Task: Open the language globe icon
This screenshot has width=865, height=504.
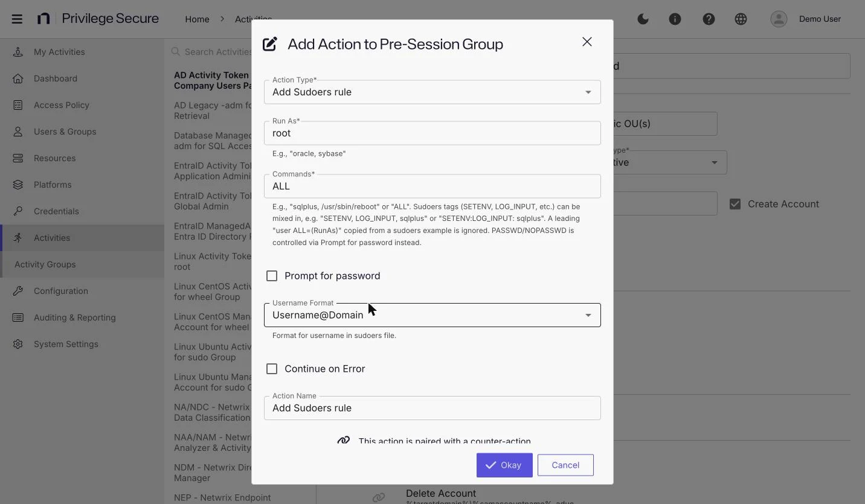Action: pyautogui.click(x=741, y=19)
